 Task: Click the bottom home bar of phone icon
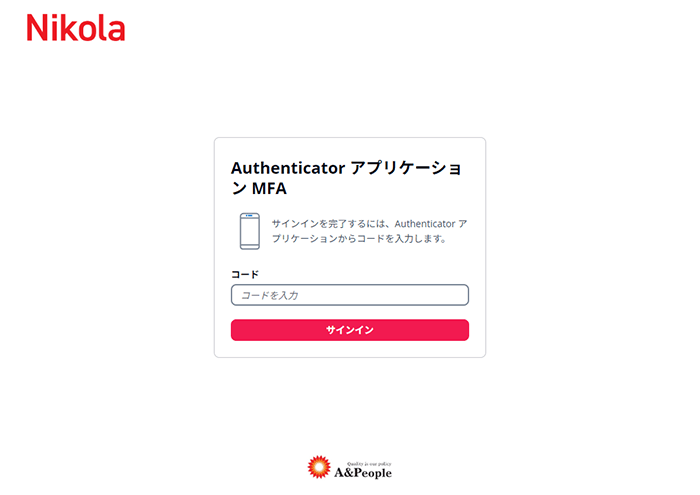[x=250, y=246]
